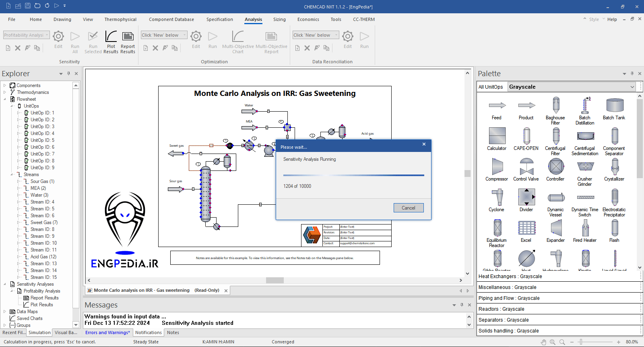Click Run All in Sensitivity group
The width and height of the screenshot is (644, 347).
point(75,42)
